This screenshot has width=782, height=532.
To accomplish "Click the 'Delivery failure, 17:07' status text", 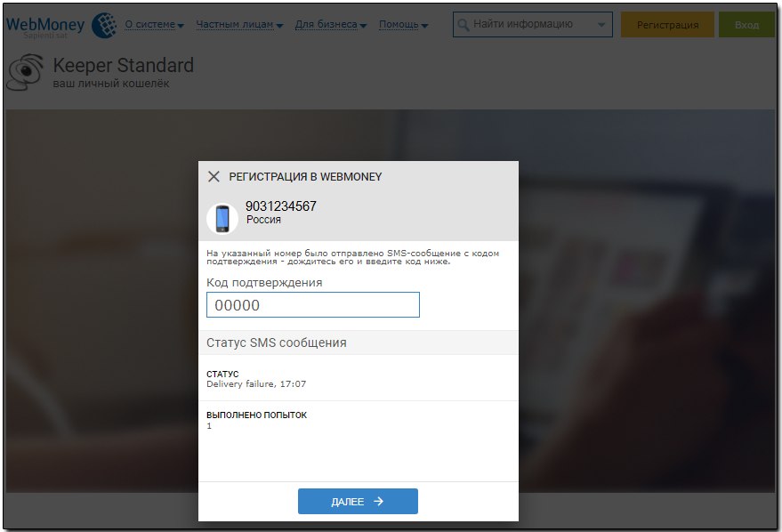I will pyautogui.click(x=256, y=384).
